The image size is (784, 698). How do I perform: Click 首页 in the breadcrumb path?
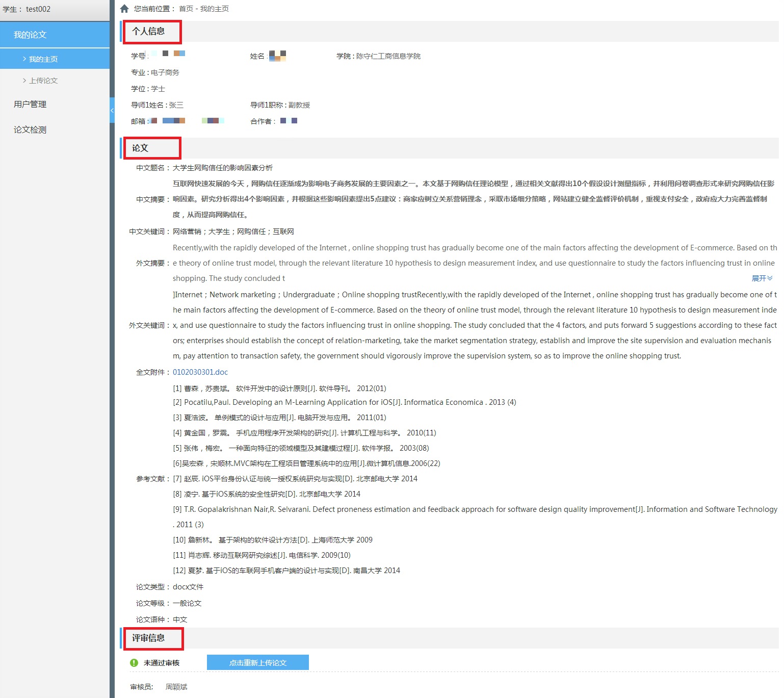(x=186, y=9)
